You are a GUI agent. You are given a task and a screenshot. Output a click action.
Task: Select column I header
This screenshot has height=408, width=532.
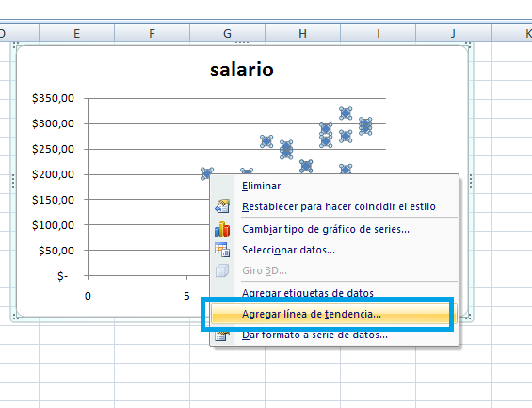click(378, 33)
